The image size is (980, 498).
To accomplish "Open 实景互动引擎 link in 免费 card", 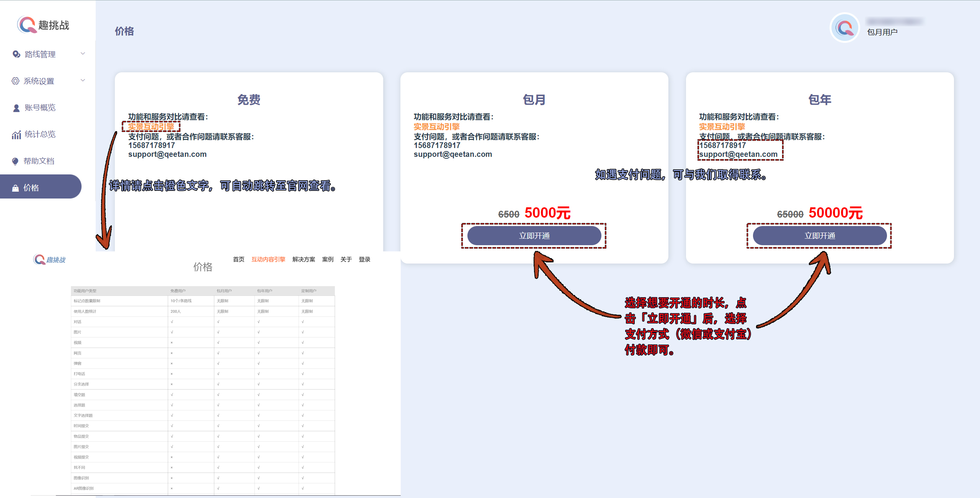I will 151,127.
